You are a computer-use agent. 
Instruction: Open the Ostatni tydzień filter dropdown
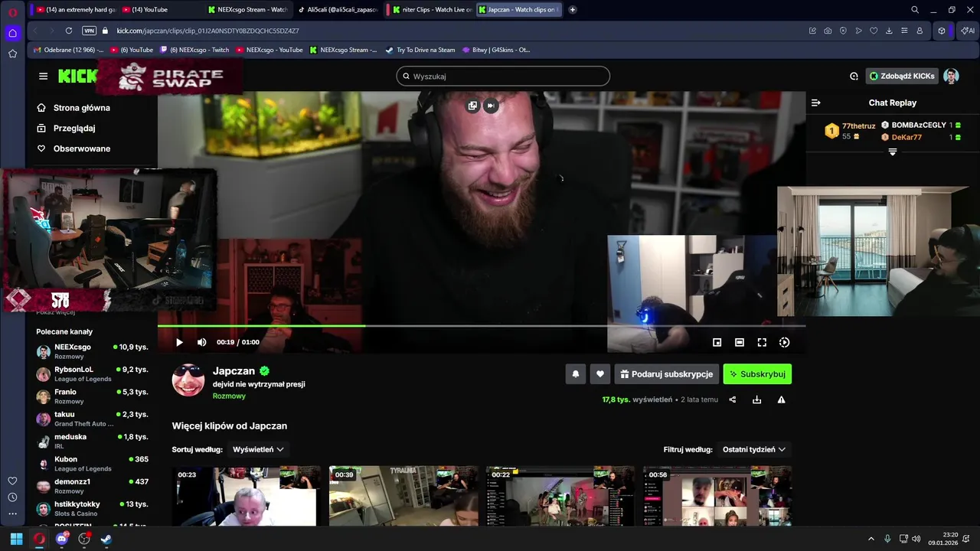754,449
